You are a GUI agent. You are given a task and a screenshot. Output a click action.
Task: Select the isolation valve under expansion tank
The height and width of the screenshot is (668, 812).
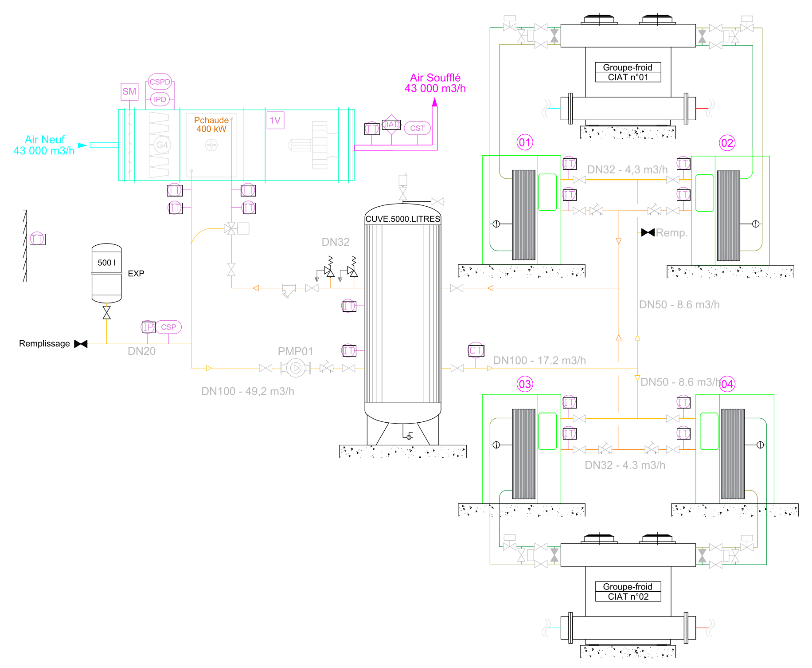[x=106, y=312]
